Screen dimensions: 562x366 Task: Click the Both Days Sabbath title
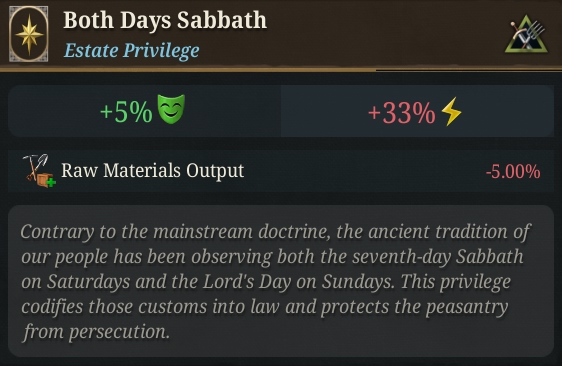pos(165,20)
